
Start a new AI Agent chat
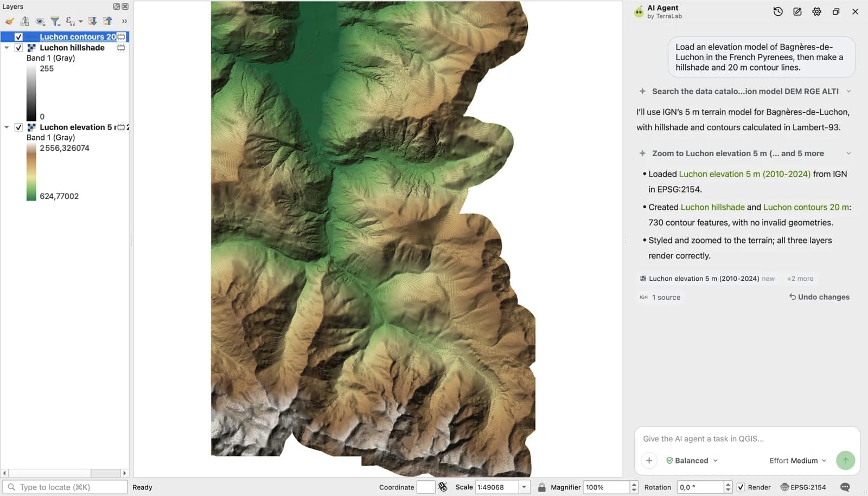[797, 11]
